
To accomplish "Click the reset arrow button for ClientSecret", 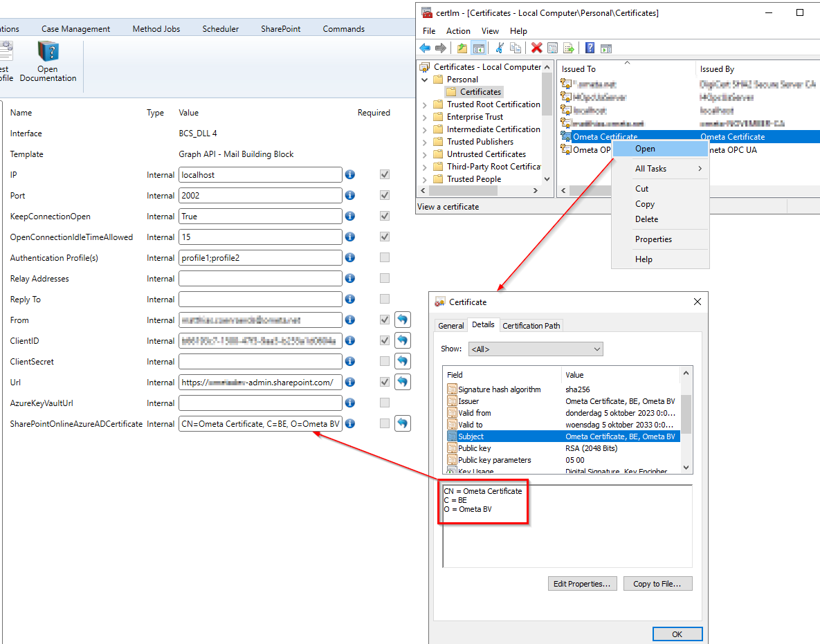I will coord(403,360).
